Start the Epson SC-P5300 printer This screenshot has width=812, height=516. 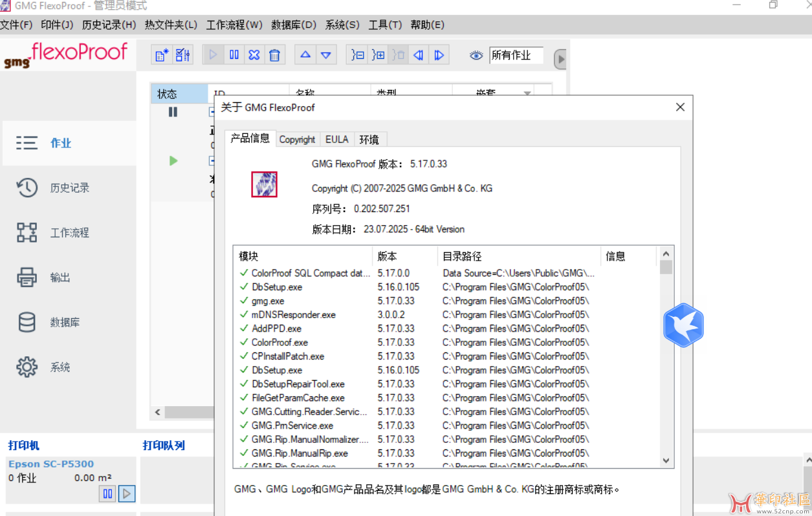[x=127, y=494]
